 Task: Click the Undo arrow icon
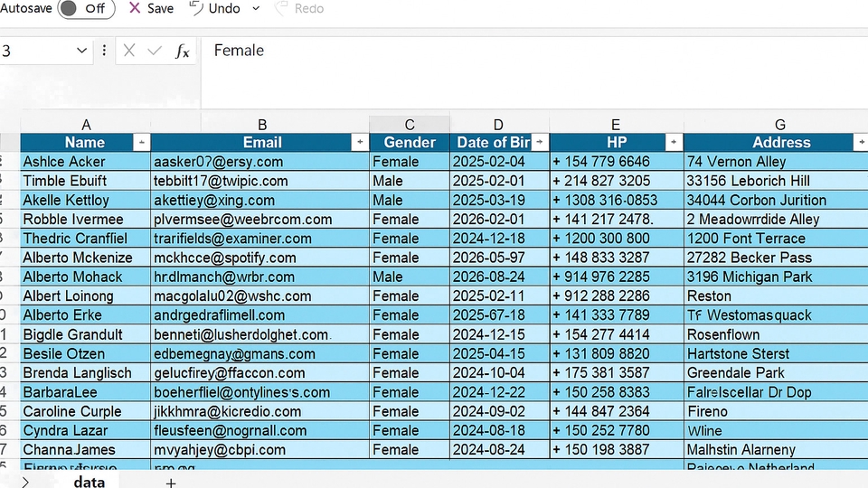tap(196, 8)
